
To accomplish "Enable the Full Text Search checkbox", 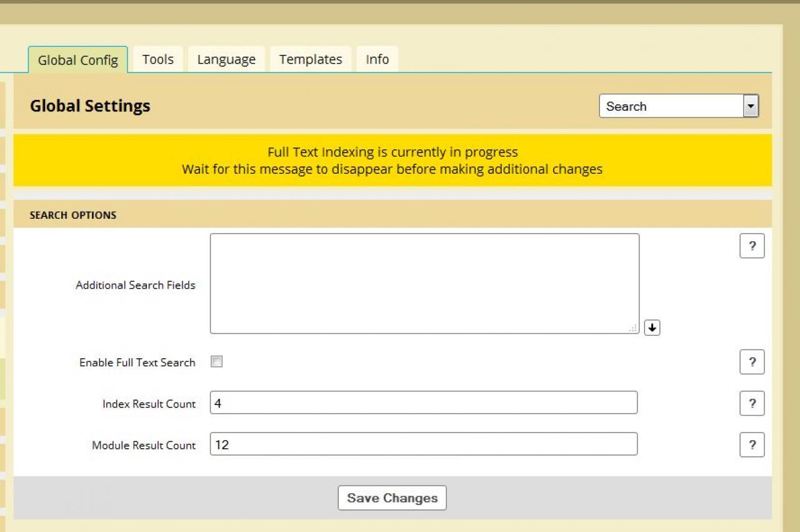I will point(217,362).
